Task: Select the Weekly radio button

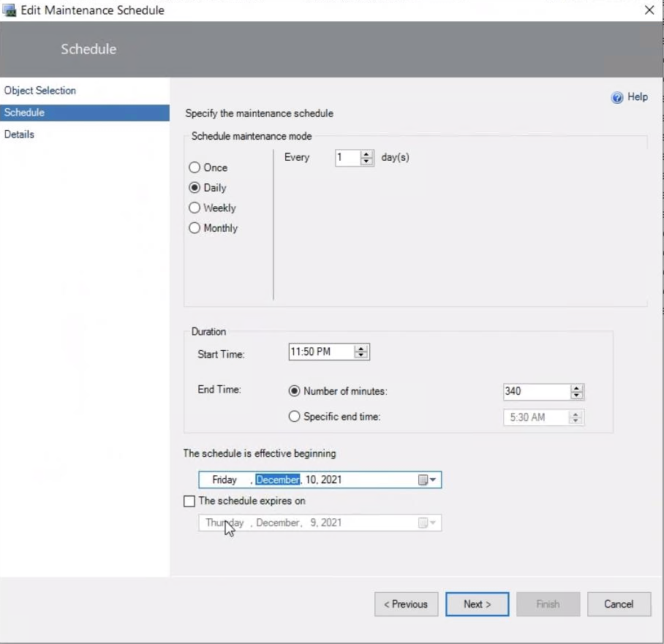Action: tap(195, 208)
